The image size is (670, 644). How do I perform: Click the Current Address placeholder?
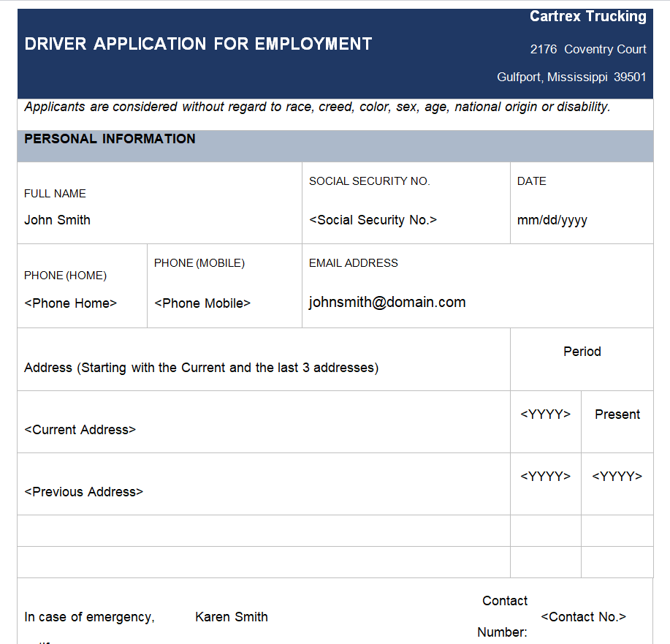point(80,430)
